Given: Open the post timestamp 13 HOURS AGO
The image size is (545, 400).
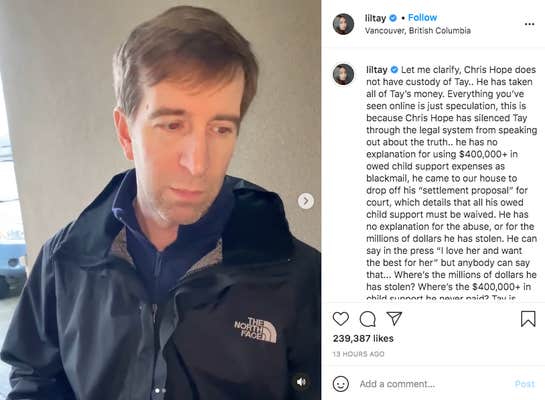Looking at the screenshot, I should [358, 354].
